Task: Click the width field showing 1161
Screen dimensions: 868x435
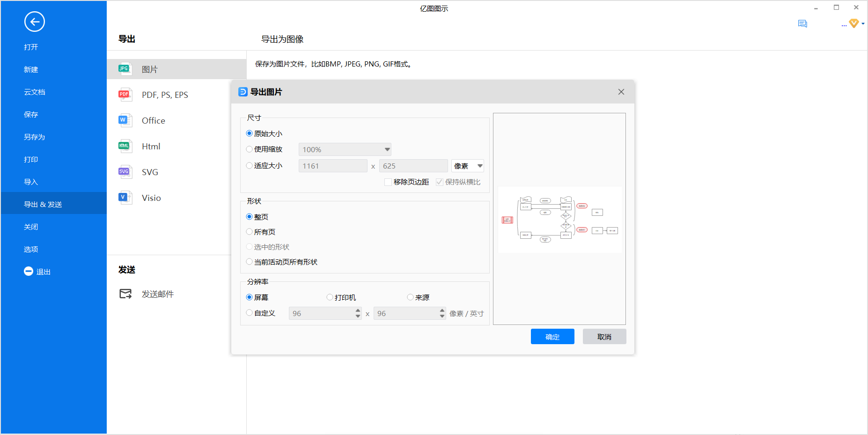Action: tap(333, 166)
